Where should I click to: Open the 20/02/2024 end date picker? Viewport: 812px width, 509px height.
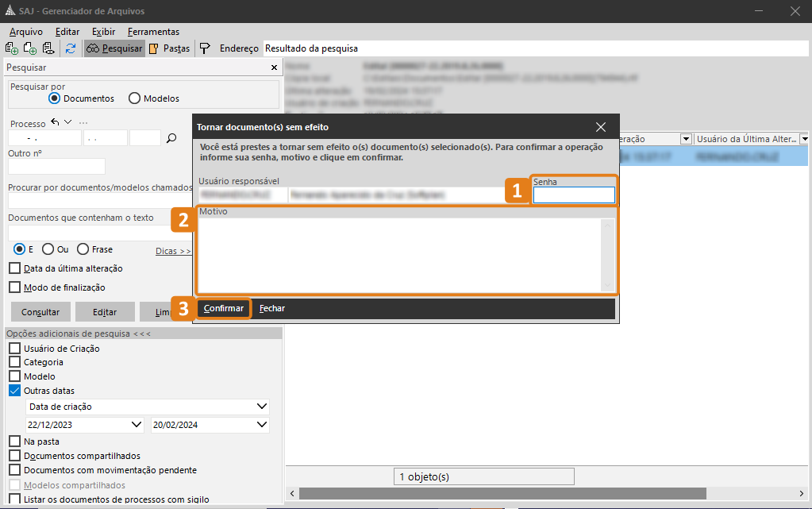pyautogui.click(x=263, y=425)
